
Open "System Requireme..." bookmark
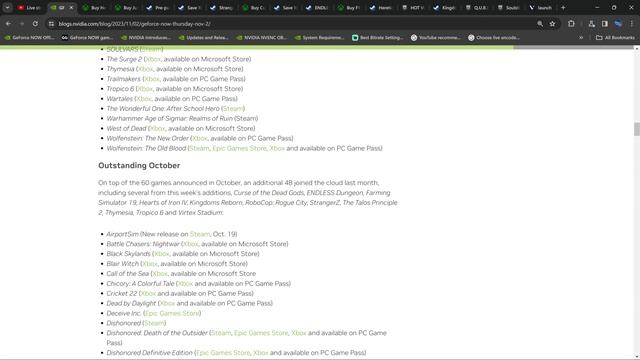pos(319,38)
